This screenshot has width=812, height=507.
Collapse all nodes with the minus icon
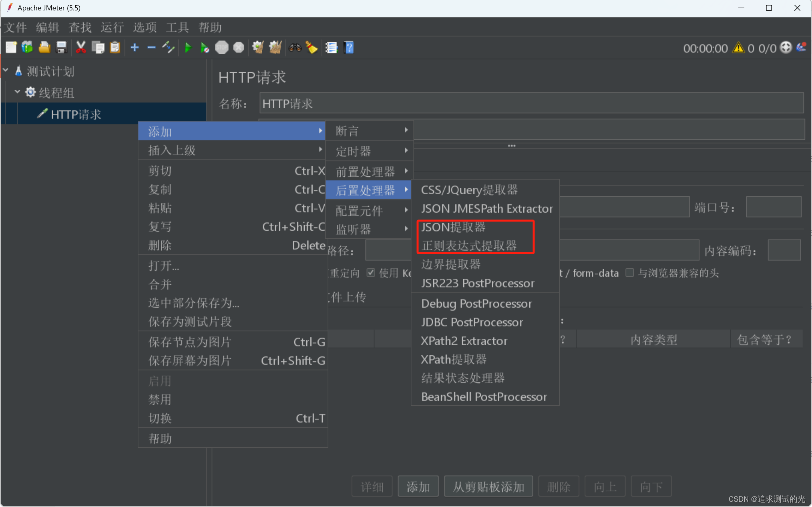151,48
